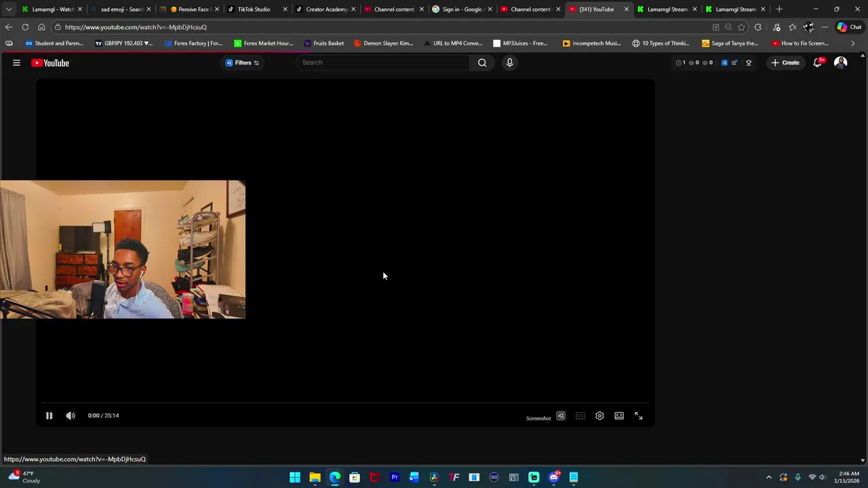Open the YouTube account avatar menu
868x488 pixels.
pos(840,62)
